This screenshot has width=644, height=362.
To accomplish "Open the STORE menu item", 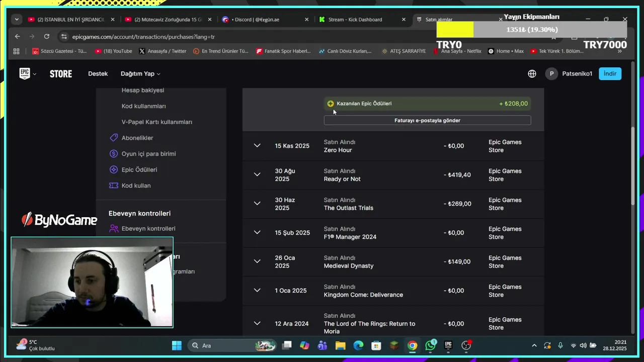I will point(61,74).
